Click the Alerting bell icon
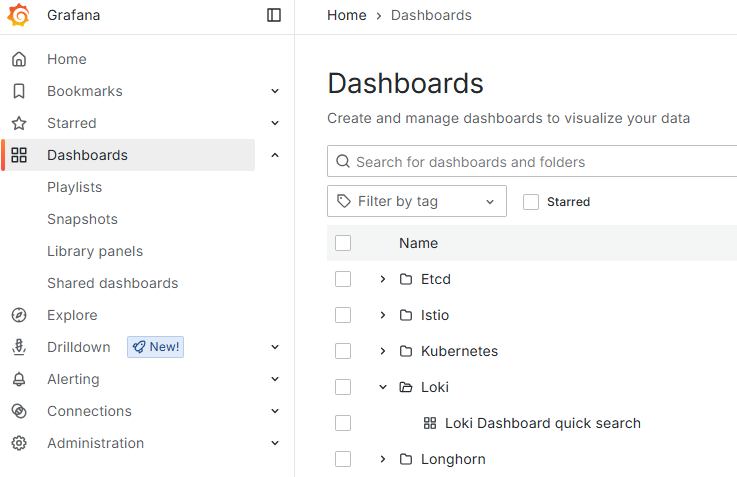Screen dimensions: 737x477 click(x=19, y=379)
